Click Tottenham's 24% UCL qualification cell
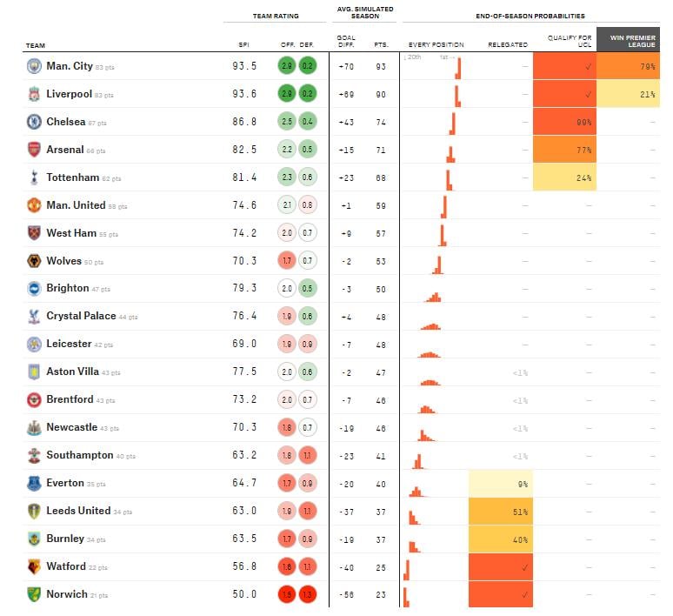 tap(565, 177)
